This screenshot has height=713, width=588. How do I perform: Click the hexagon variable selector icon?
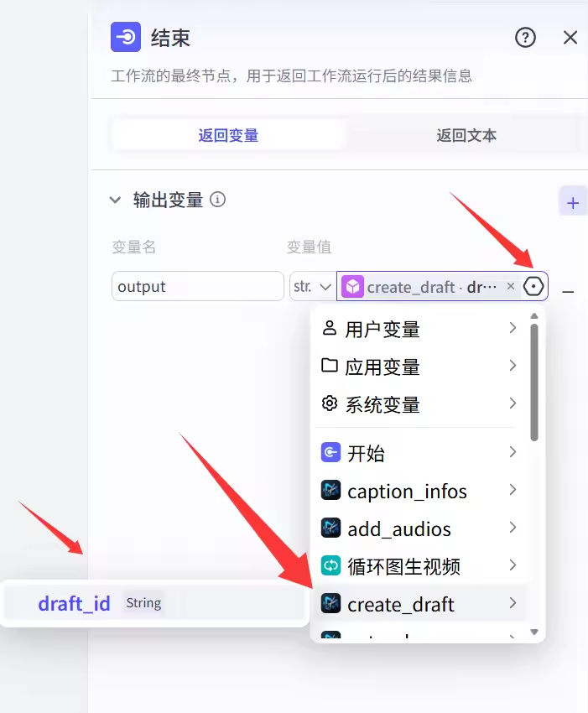coord(533,287)
